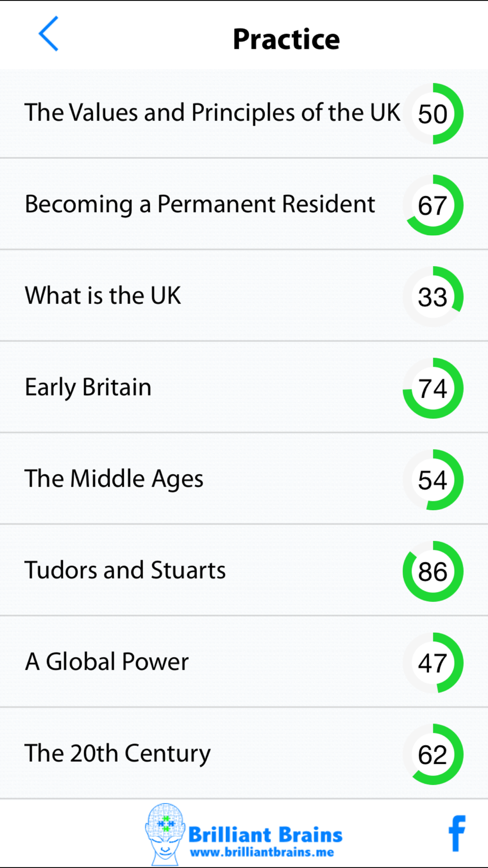Open What is the UK practice
The image size is (488, 868).
[x=103, y=296]
